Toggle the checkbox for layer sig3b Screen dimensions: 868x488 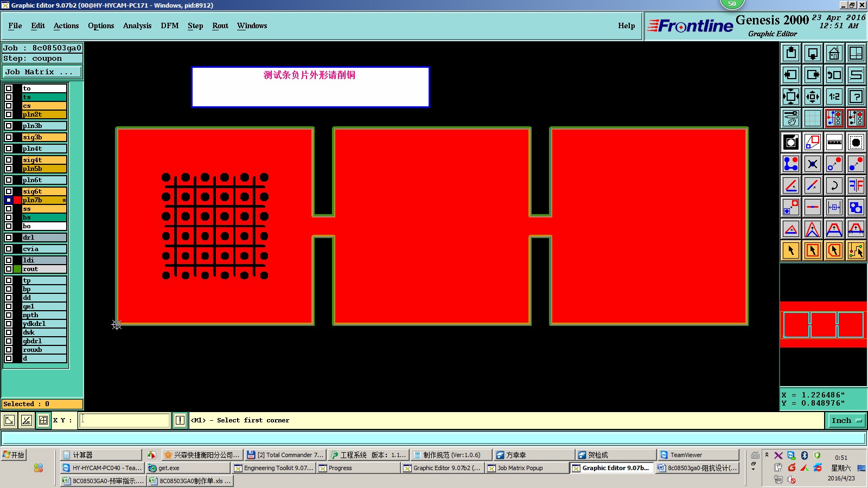click(9, 137)
